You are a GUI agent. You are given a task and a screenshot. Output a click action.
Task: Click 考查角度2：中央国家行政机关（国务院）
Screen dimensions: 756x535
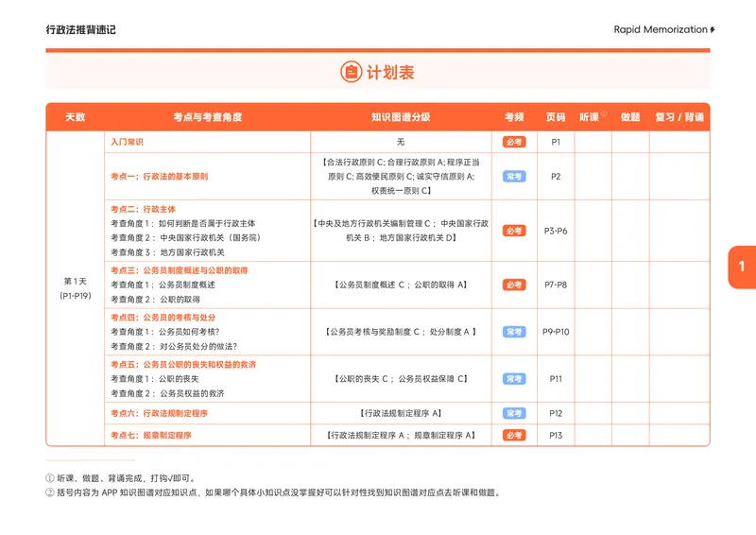coord(186,238)
